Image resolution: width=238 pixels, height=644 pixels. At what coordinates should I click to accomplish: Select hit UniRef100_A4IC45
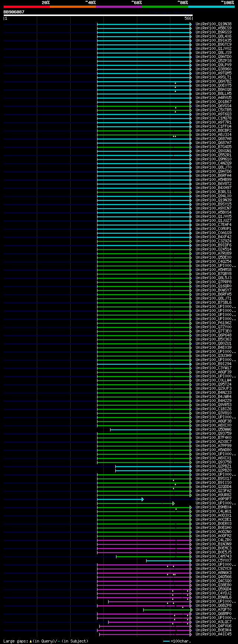(213, 634)
